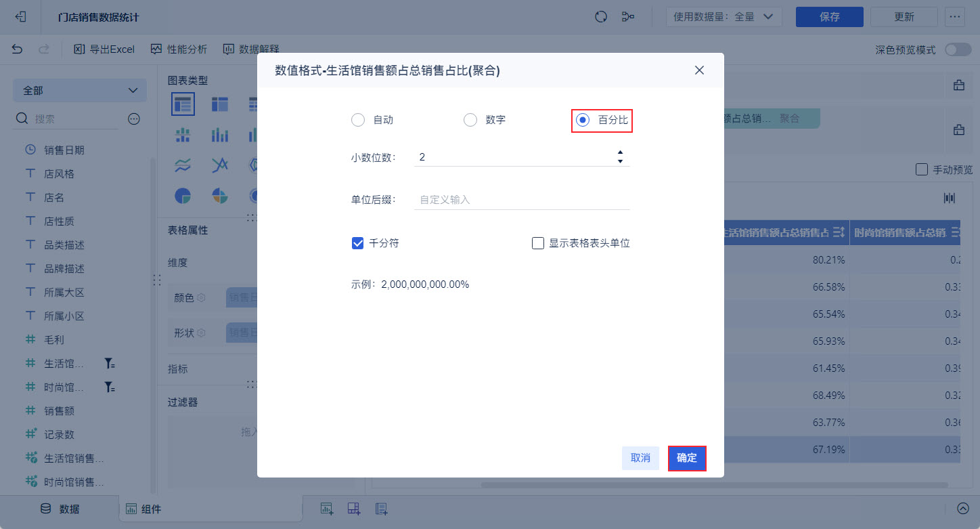Viewport: 980px width, 529px height.
Task: Select the grouped table chart type
Action: tap(183, 104)
